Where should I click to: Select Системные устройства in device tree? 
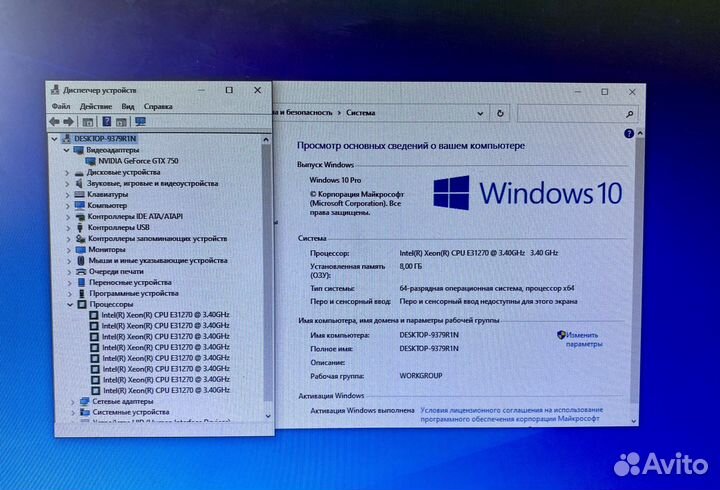130,412
